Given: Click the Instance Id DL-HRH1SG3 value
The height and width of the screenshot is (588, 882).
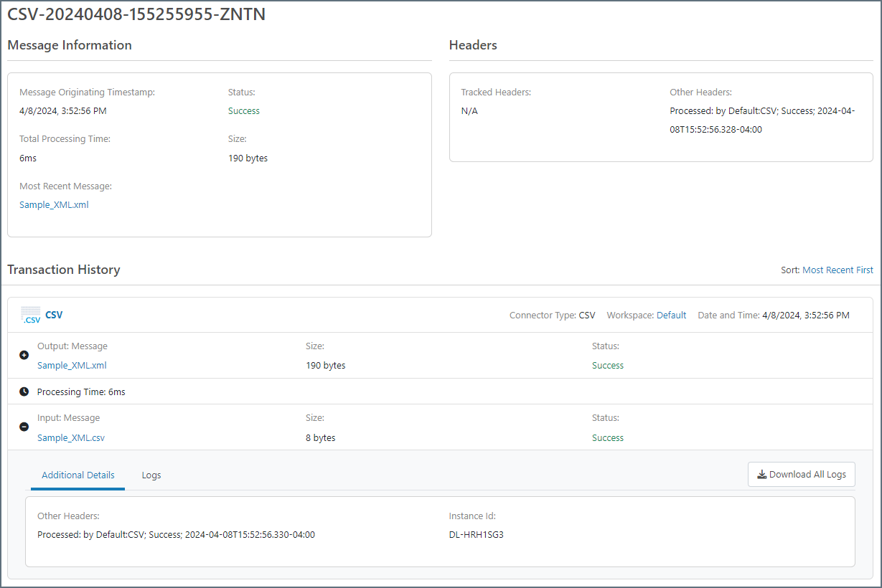Looking at the screenshot, I should click(476, 534).
